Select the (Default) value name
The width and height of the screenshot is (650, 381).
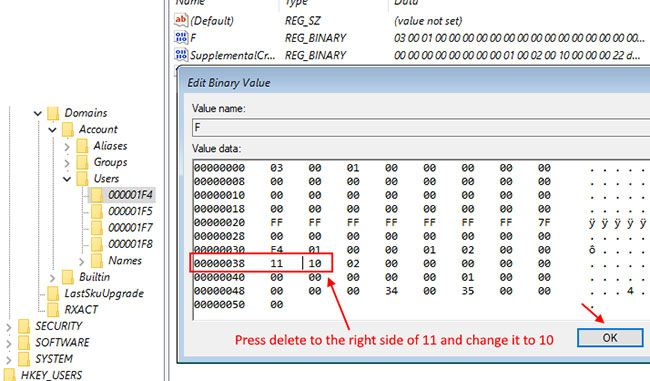pos(212,21)
